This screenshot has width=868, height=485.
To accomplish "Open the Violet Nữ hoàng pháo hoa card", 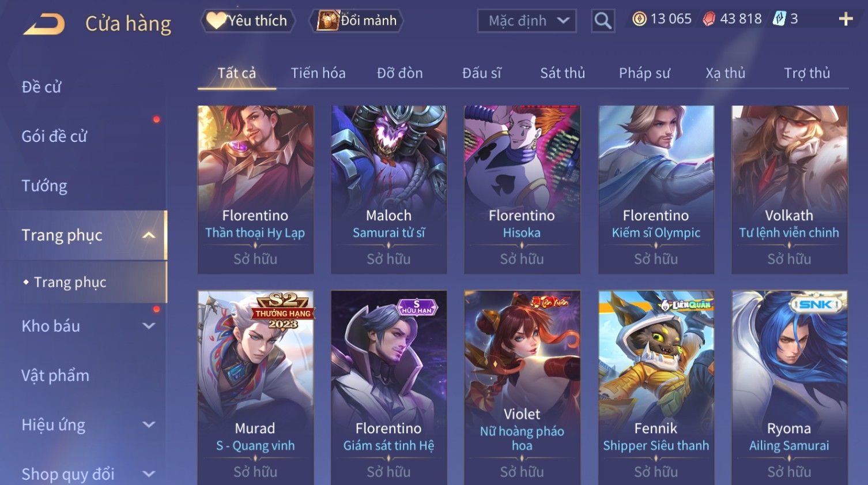I will 522,388.
